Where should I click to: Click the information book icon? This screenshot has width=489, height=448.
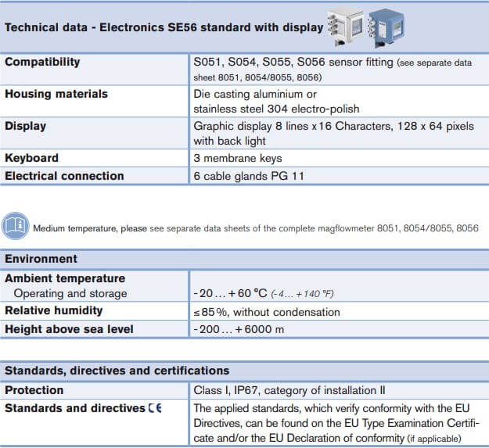(x=16, y=226)
